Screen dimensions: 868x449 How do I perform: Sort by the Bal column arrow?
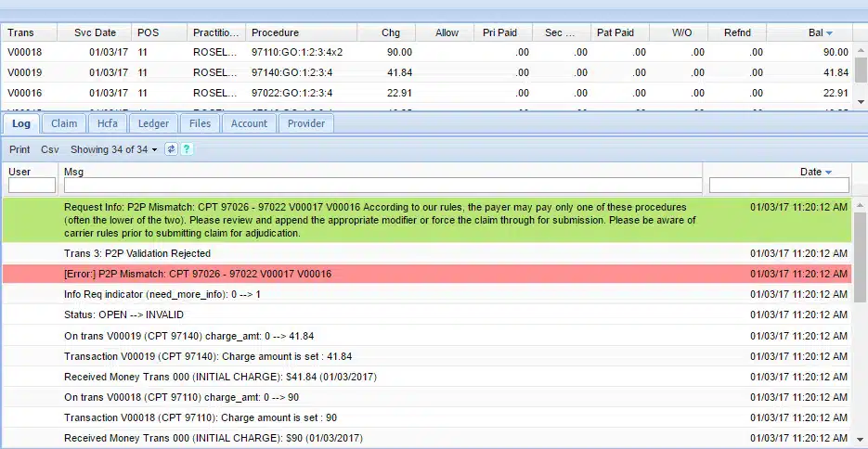pos(828,32)
